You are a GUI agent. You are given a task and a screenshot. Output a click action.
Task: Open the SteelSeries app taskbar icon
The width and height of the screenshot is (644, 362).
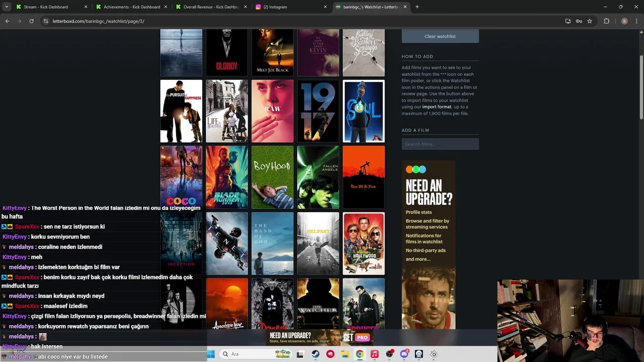[x=434, y=354]
